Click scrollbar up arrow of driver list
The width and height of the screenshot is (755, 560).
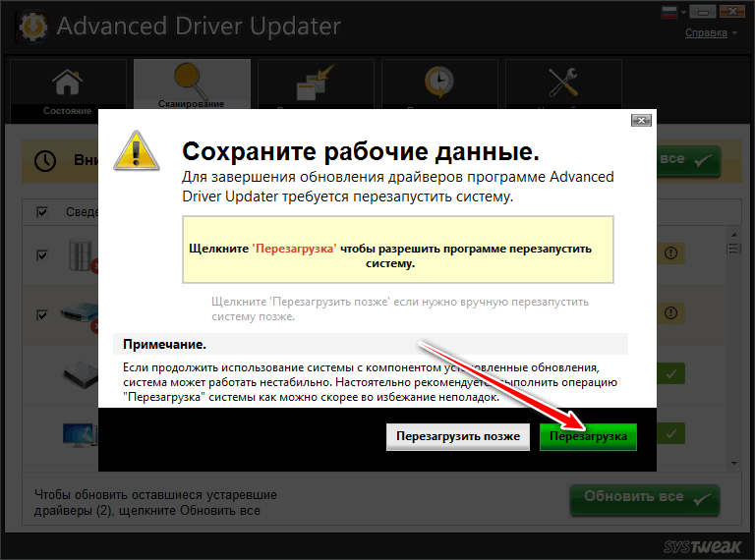(x=734, y=235)
